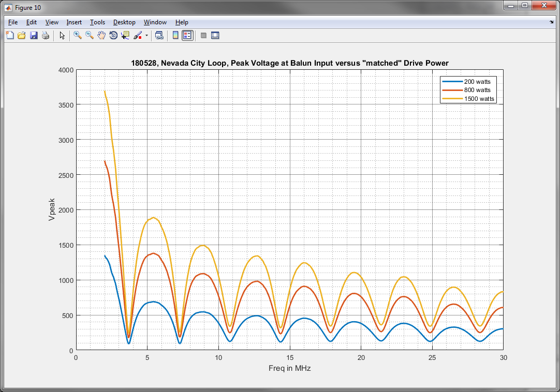Dock the figure using menu bar arrow
The width and height of the screenshot is (560, 392).
551,22
